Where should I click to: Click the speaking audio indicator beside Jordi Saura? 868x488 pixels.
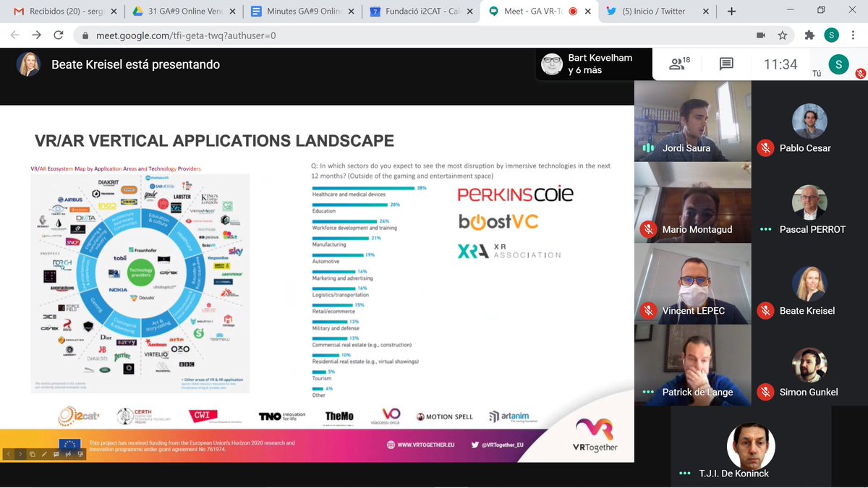[x=648, y=148]
